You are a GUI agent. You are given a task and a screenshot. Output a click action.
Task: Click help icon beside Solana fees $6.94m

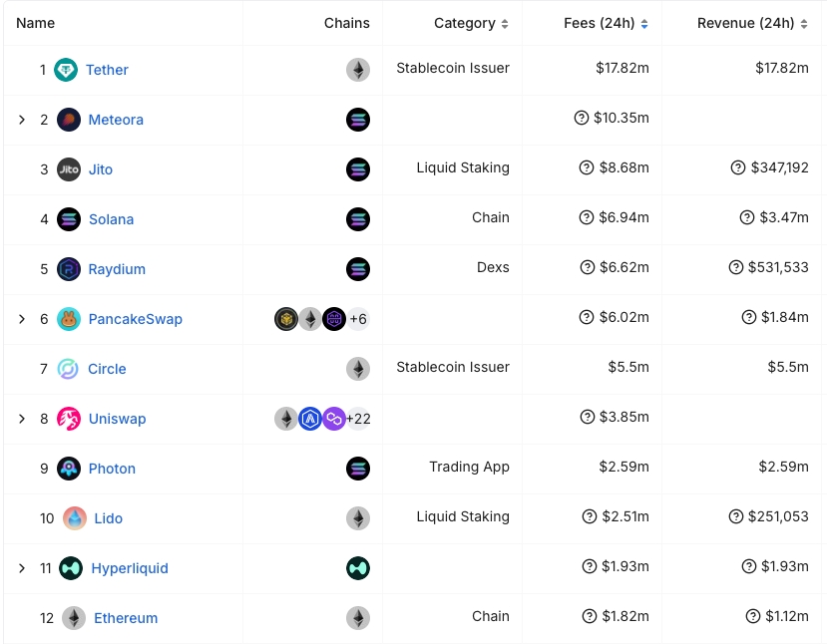pos(587,217)
